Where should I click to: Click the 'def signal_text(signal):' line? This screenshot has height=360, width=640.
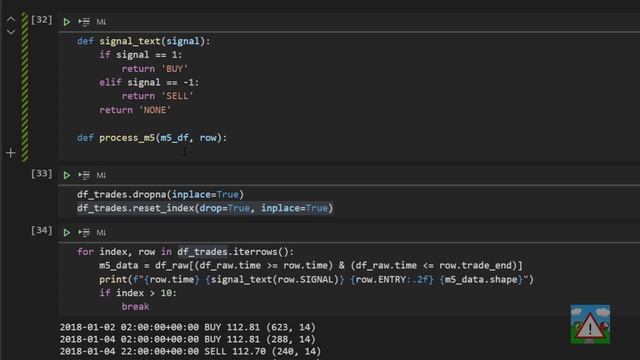pos(144,41)
